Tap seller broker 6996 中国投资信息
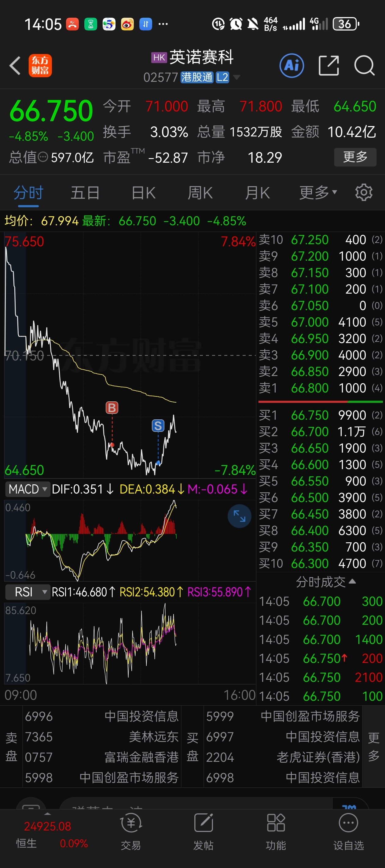Image resolution: width=385 pixels, height=868 pixels. coord(101,716)
